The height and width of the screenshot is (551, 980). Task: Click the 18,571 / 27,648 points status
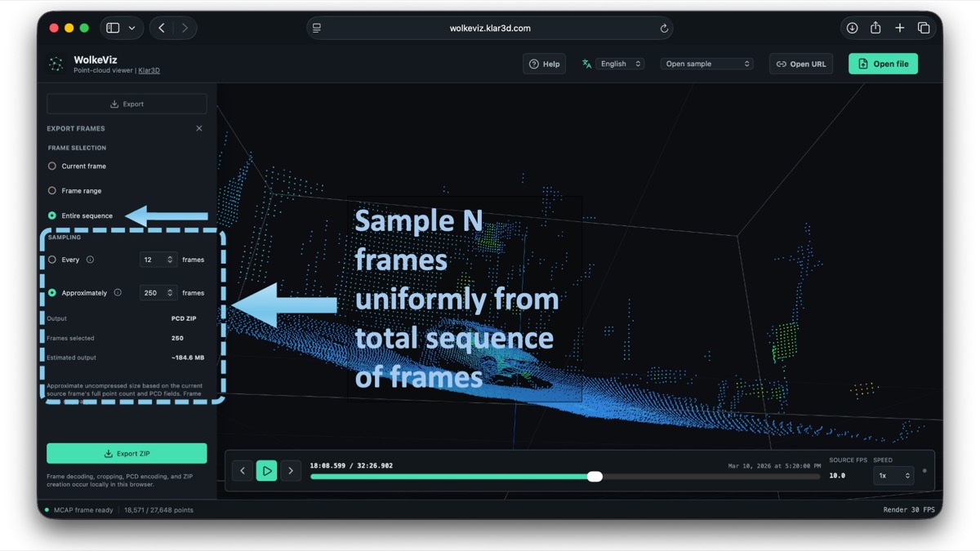[158, 510]
